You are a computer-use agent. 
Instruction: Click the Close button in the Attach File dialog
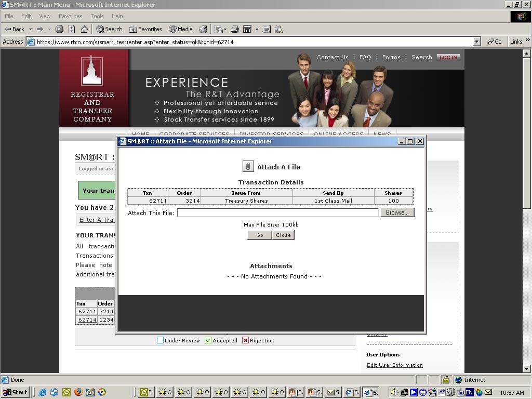[x=283, y=235]
